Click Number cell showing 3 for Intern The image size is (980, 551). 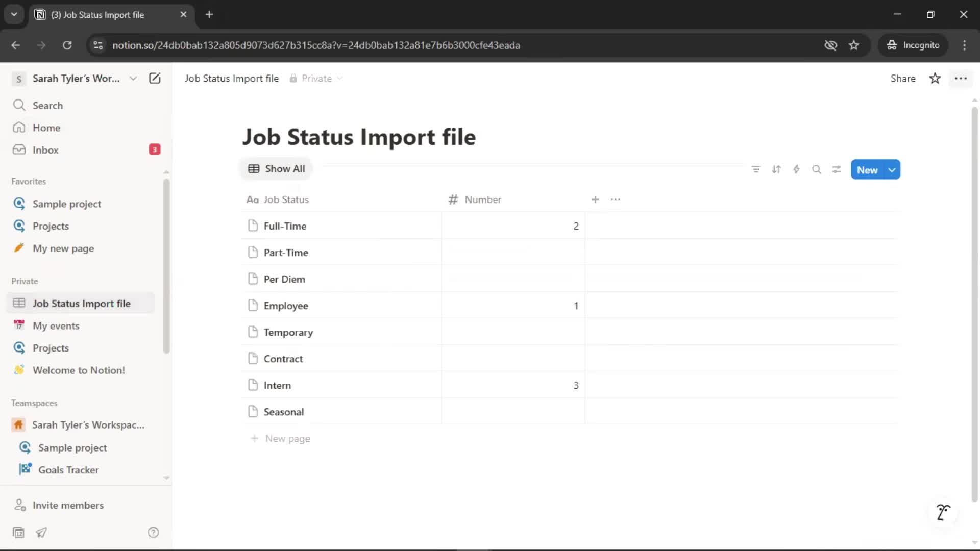click(x=513, y=385)
